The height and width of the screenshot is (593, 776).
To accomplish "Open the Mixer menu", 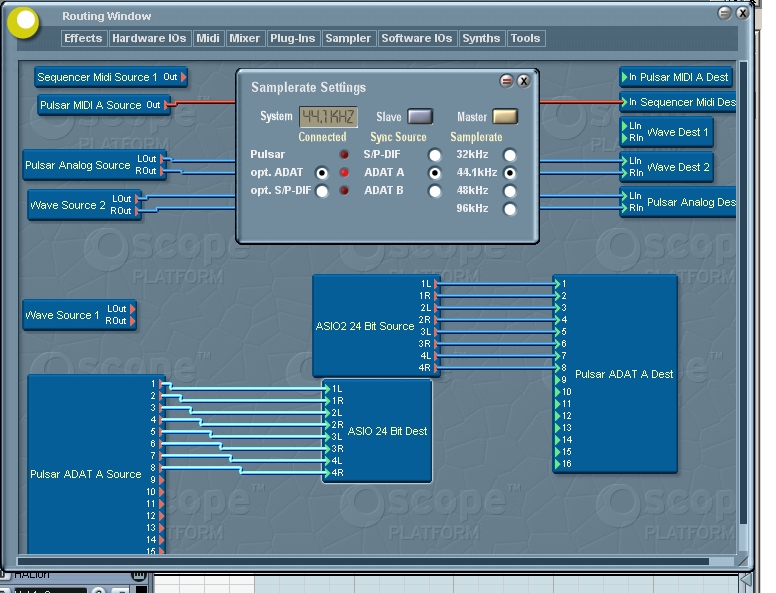I will click(244, 38).
